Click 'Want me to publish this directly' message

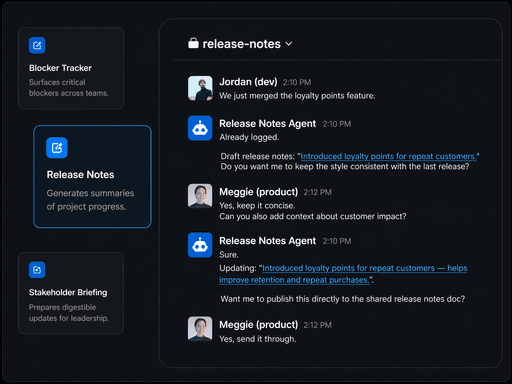pos(343,299)
